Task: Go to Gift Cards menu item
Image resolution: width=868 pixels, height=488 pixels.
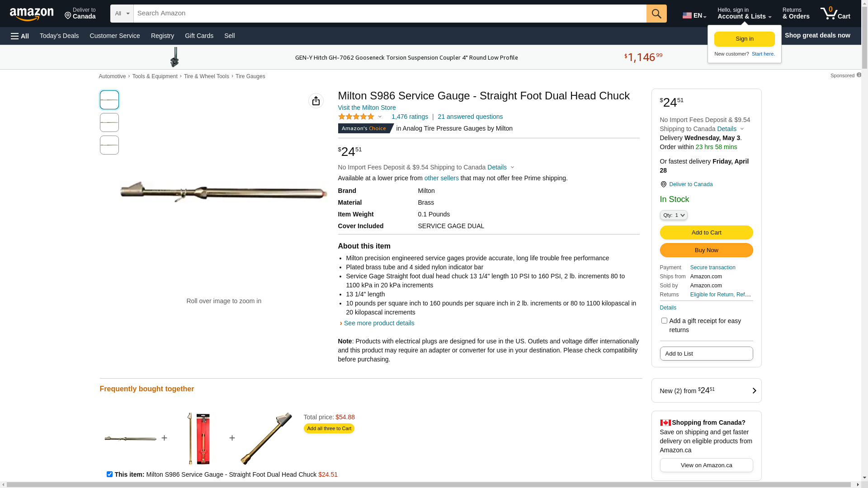Action: pyautogui.click(x=199, y=36)
